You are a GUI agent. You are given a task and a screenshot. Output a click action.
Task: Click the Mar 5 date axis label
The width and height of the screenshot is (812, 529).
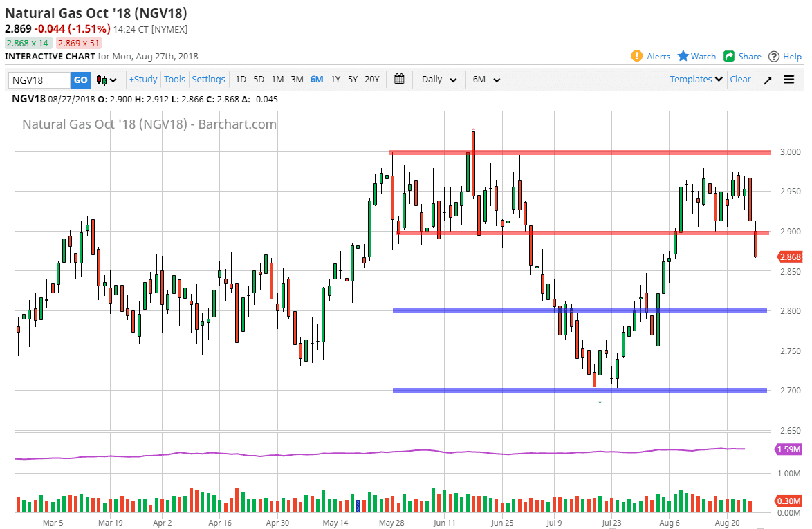coord(53,523)
